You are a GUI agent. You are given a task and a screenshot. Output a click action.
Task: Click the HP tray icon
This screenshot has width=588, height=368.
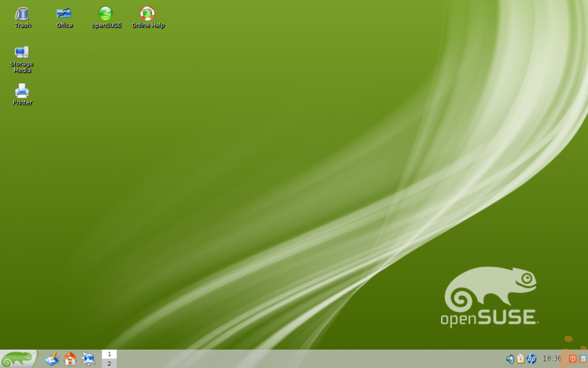point(531,359)
